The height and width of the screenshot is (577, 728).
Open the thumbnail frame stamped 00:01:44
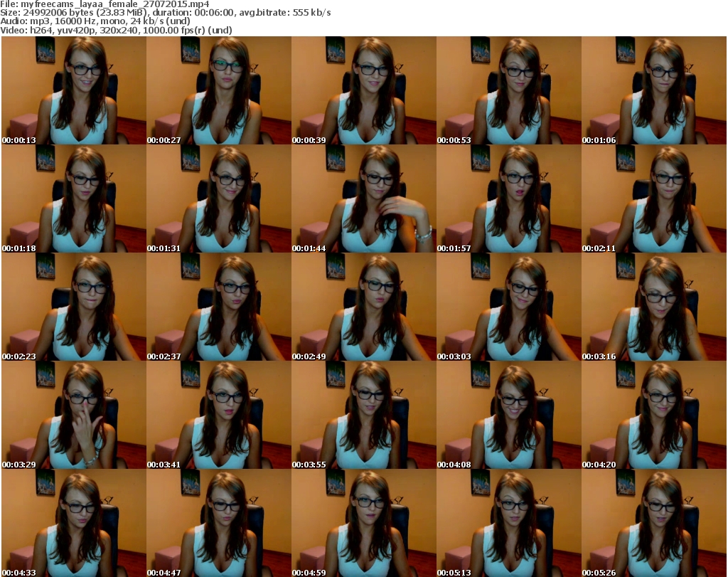(x=363, y=198)
